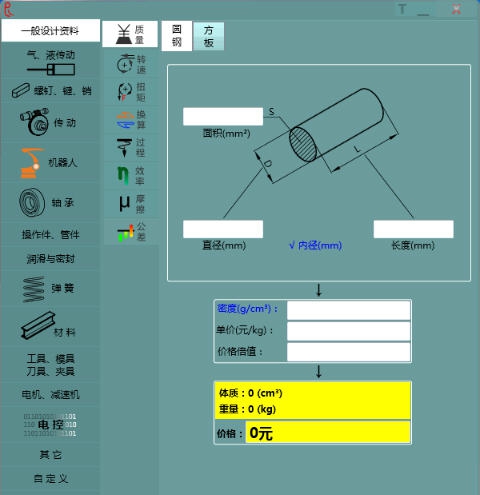Open 螺钉、键、销 fasteners category

50,90
